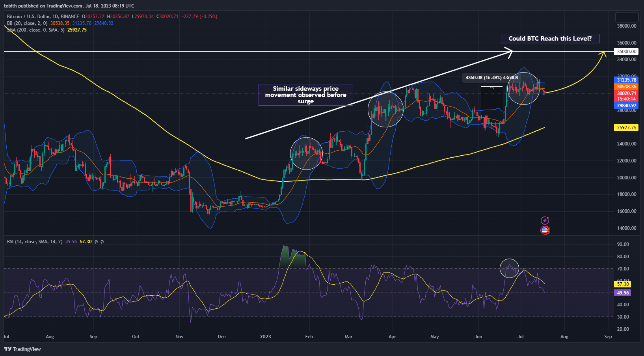
Task: Select the 'Similar sideways price movement' text box
Action: pos(305,95)
